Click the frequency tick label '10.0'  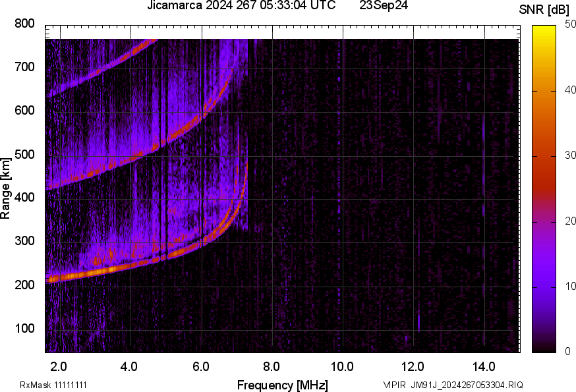click(342, 367)
